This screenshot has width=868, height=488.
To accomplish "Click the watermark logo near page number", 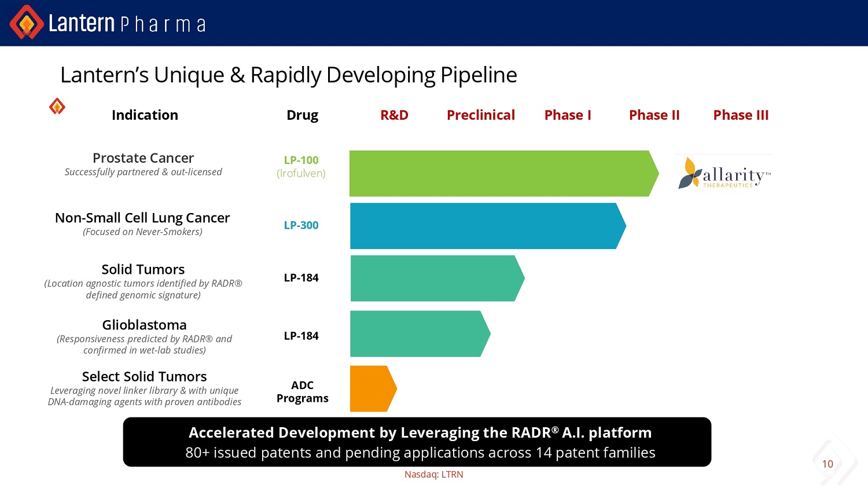I will click(x=836, y=460).
